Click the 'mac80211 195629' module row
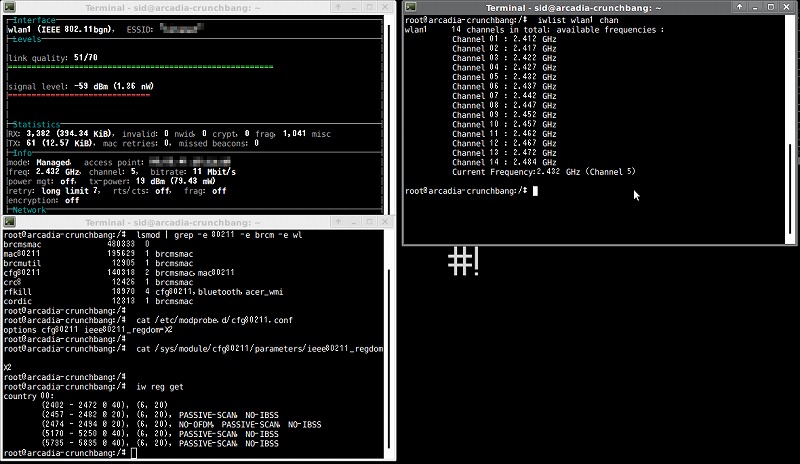Image resolution: width=800 pixels, height=464 pixels. pyautogui.click(x=98, y=254)
